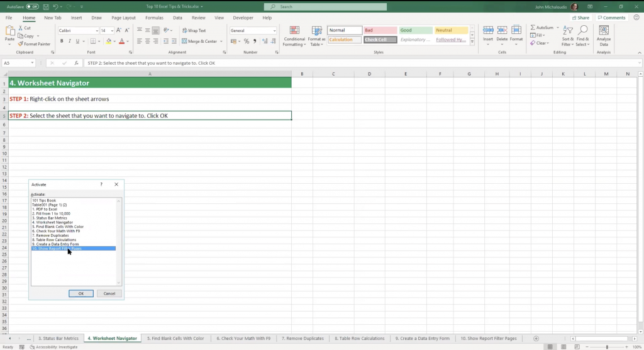The width and height of the screenshot is (644, 350).
Task: Toggle AutoSave switch
Action: (x=32, y=7)
